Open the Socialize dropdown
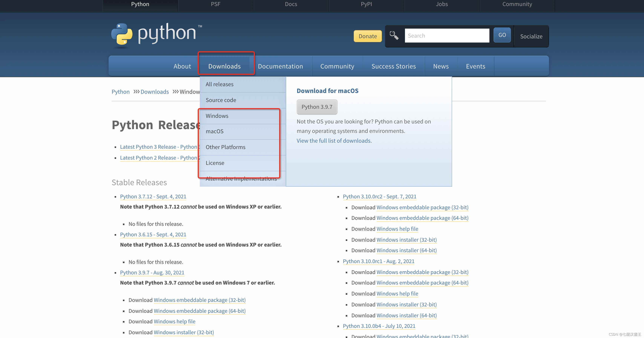644x338 pixels. point(531,36)
